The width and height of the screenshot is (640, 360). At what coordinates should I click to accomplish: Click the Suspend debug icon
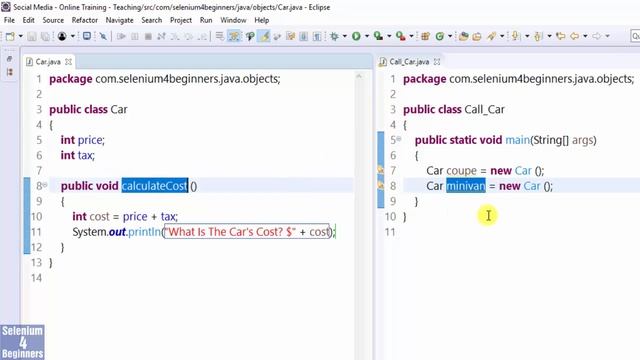point(134,36)
